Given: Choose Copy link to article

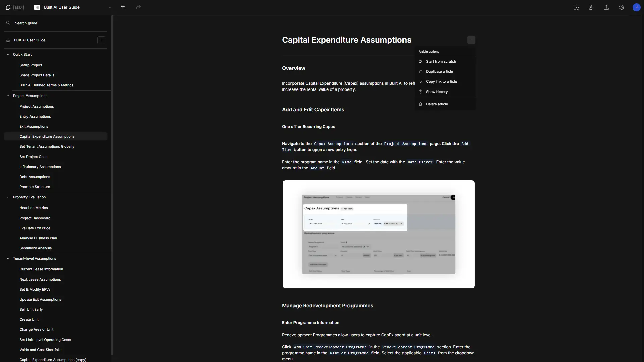Looking at the screenshot, I should coord(445,81).
